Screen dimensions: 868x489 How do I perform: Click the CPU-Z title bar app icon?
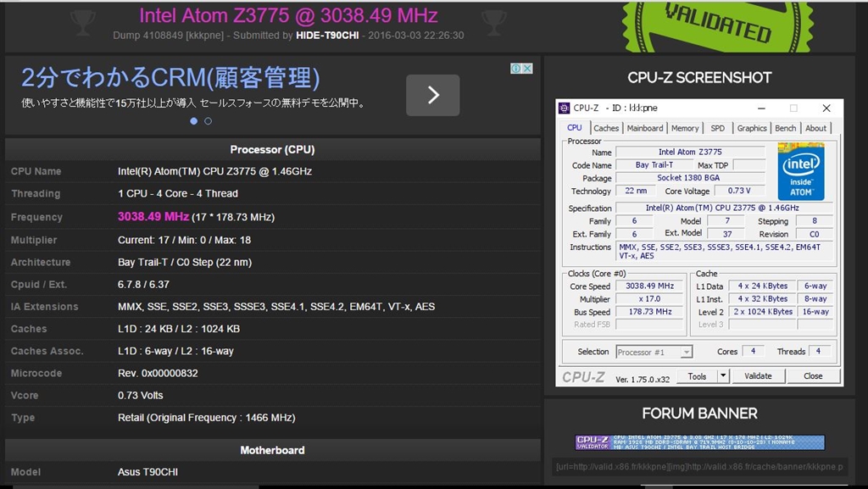click(564, 108)
